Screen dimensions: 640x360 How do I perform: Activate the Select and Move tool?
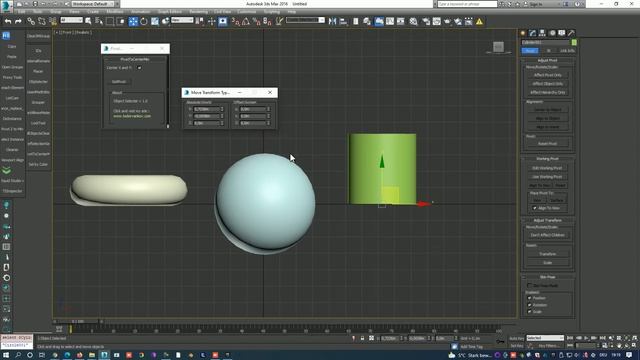pos(133,21)
